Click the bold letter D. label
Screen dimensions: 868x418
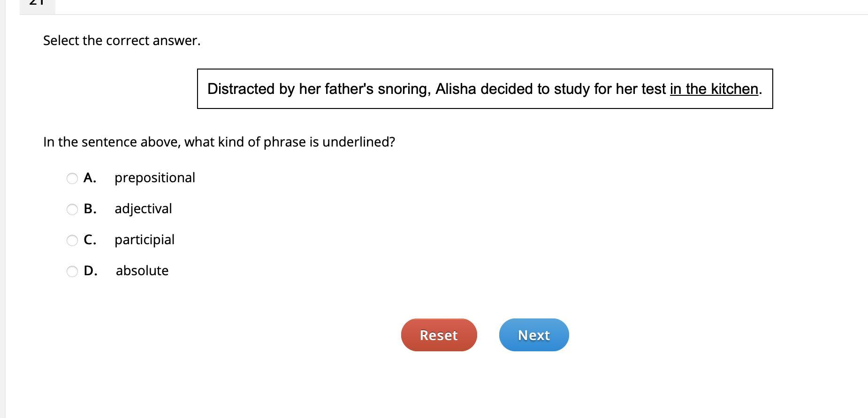pos(90,271)
